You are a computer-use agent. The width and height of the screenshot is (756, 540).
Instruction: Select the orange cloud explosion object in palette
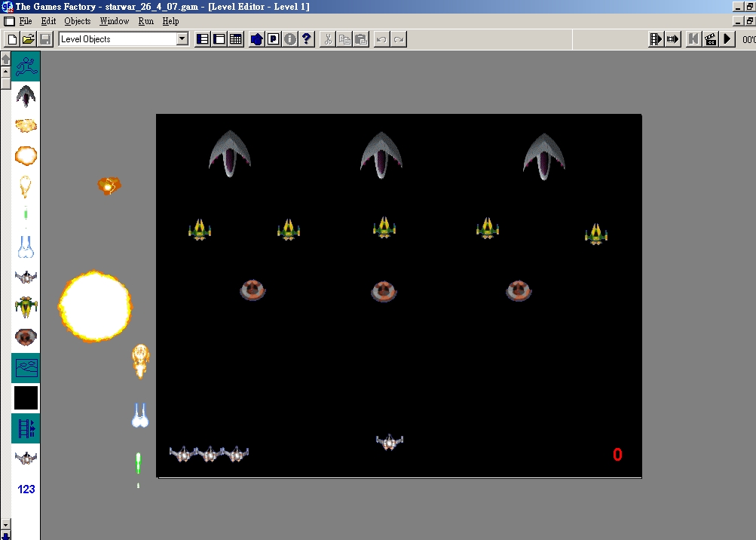(x=26, y=126)
